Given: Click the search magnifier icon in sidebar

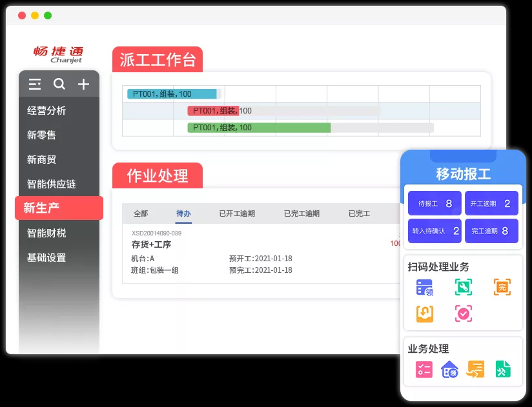Looking at the screenshot, I should click(59, 84).
